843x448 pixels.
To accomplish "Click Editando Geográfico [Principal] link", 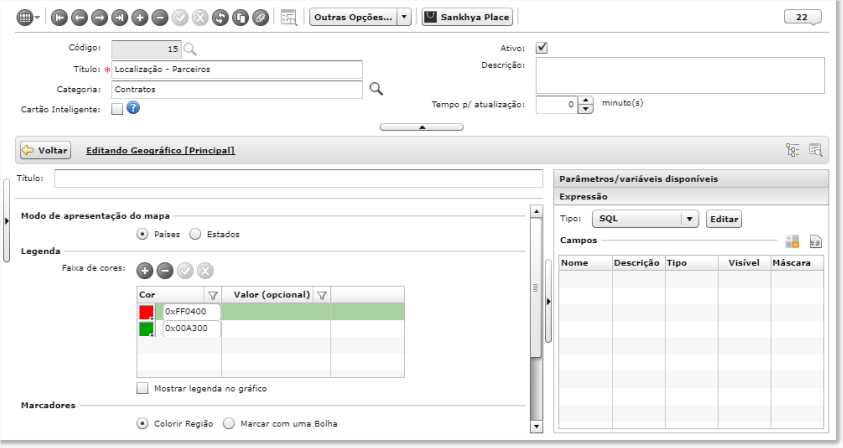I will [160, 151].
